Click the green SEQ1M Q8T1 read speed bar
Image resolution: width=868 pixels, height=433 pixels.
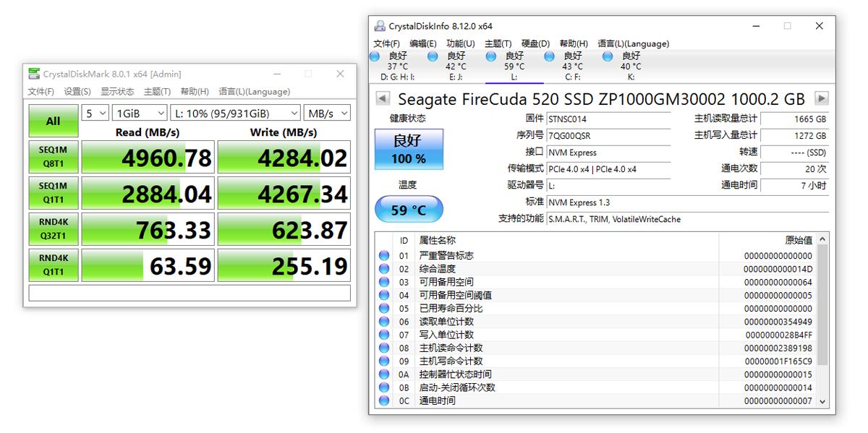(148, 157)
